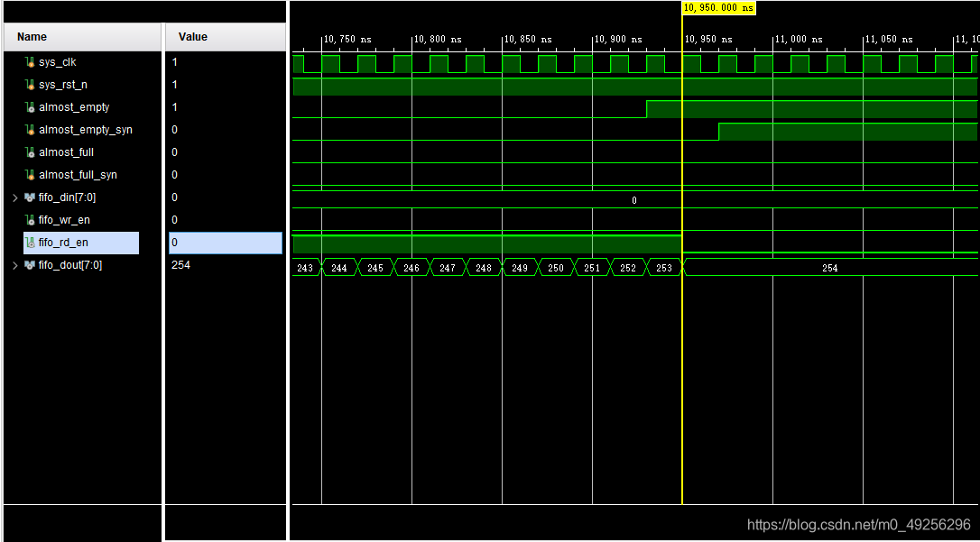Image resolution: width=980 pixels, height=542 pixels.
Task: Click the fifo_dout waveform segment 246
Action: click(x=411, y=267)
